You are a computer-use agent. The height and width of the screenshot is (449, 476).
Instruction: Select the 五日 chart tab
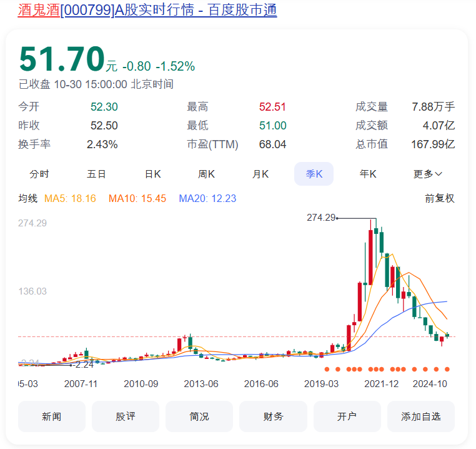click(x=96, y=174)
